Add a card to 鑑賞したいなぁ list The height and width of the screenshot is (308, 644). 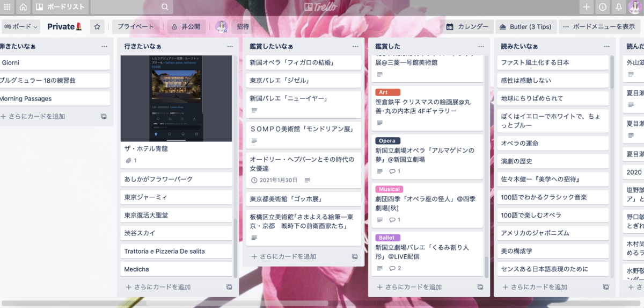coord(283,256)
